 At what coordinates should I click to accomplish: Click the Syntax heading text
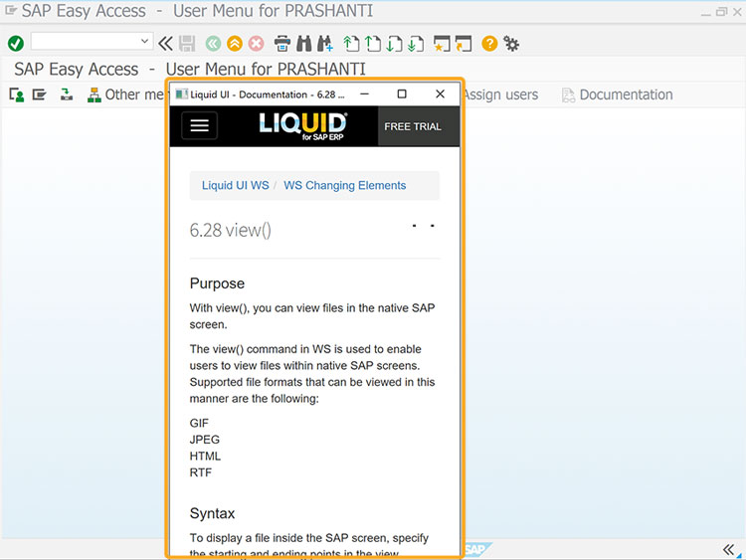click(212, 513)
